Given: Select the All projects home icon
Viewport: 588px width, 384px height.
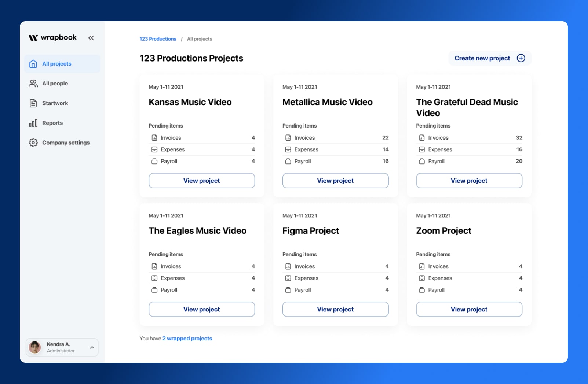Looking at the screenshot, I should [33, 63].
